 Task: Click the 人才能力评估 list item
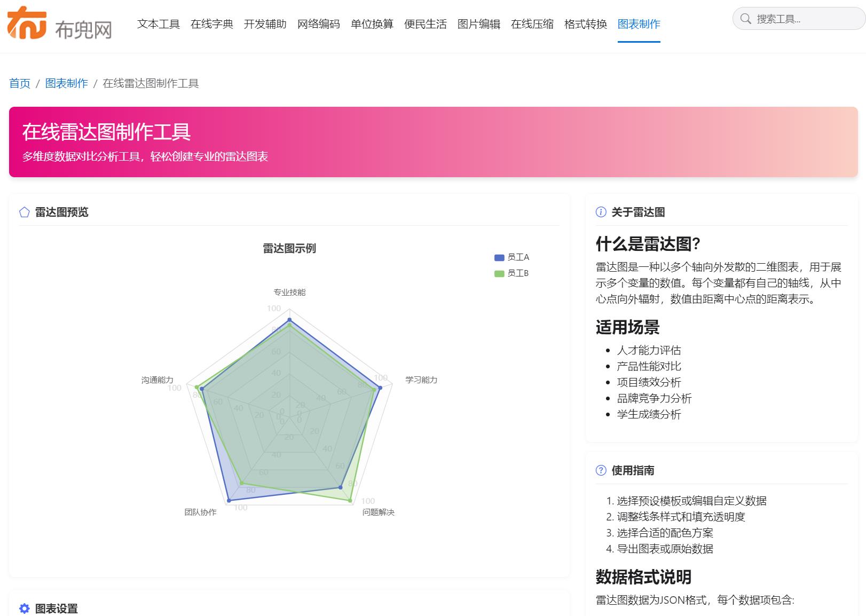pos(649,350)
